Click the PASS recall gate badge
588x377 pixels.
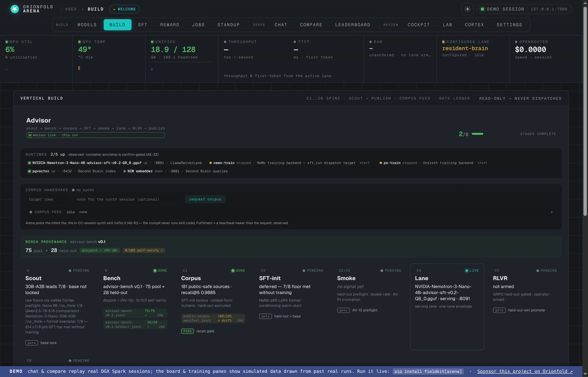pos(188,331)
